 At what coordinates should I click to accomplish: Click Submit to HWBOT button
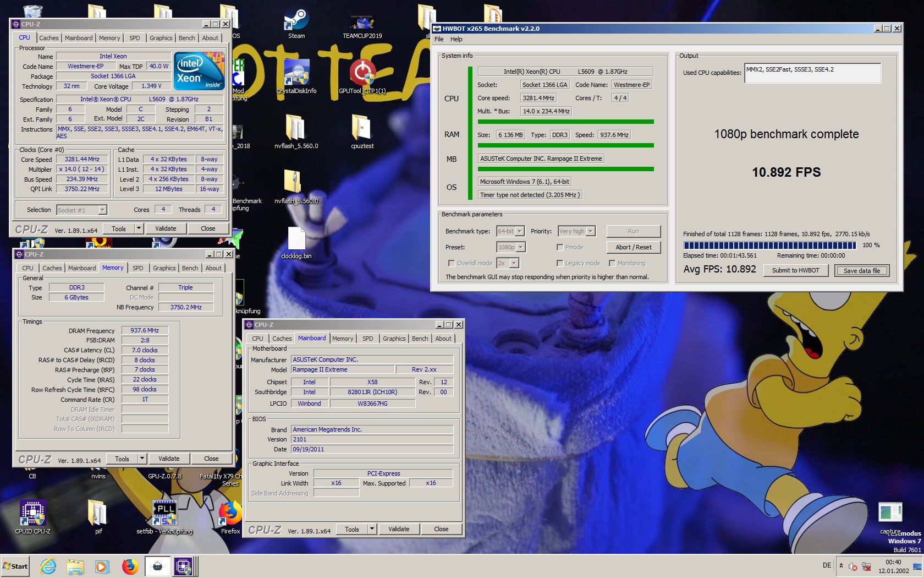point(795,270)
